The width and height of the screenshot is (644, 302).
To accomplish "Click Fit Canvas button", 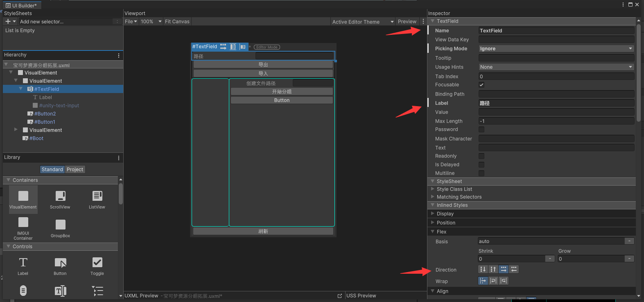I will click(177, 22).
